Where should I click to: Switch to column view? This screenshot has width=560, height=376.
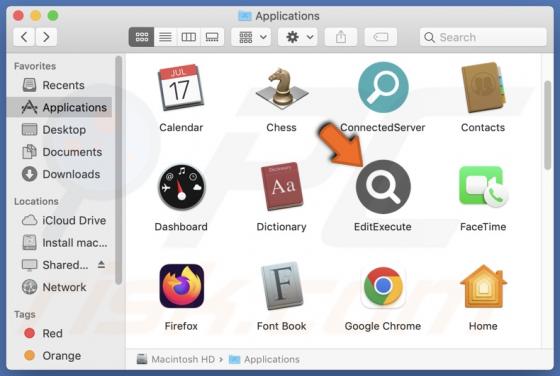[189, 37]
